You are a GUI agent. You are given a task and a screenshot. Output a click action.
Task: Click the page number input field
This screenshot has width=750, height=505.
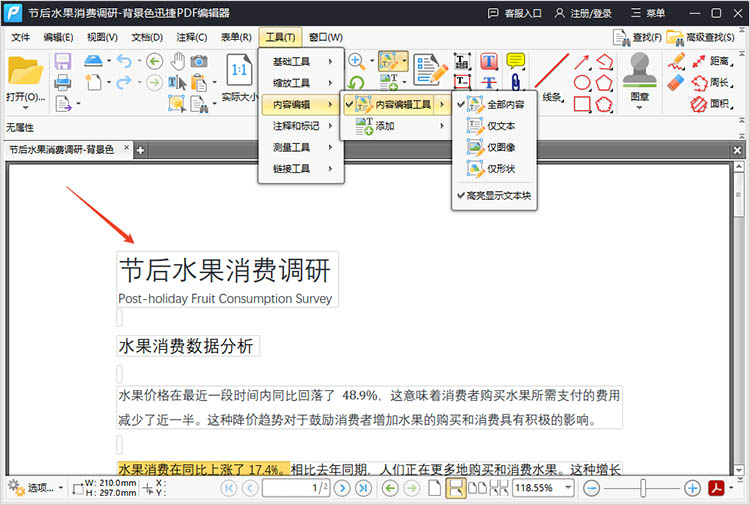(296, 488)
